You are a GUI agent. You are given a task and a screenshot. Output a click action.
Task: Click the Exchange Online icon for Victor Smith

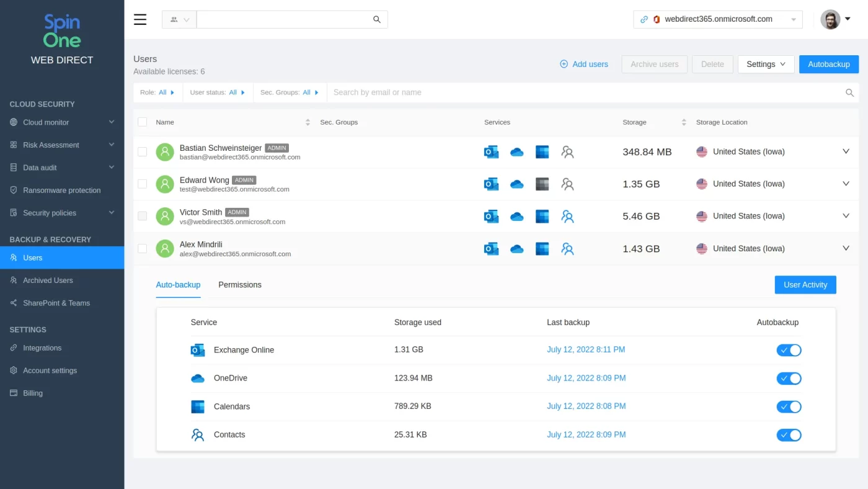click(491, 216)
